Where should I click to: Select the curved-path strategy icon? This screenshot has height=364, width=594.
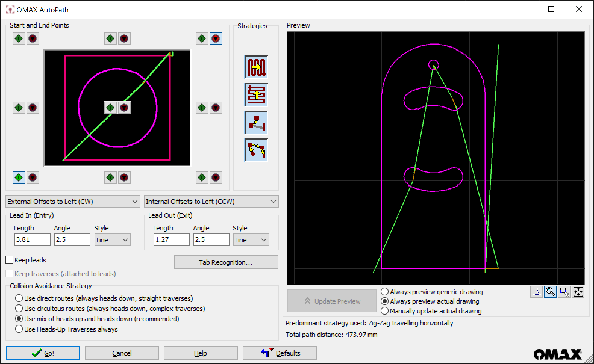coord(256,150)
